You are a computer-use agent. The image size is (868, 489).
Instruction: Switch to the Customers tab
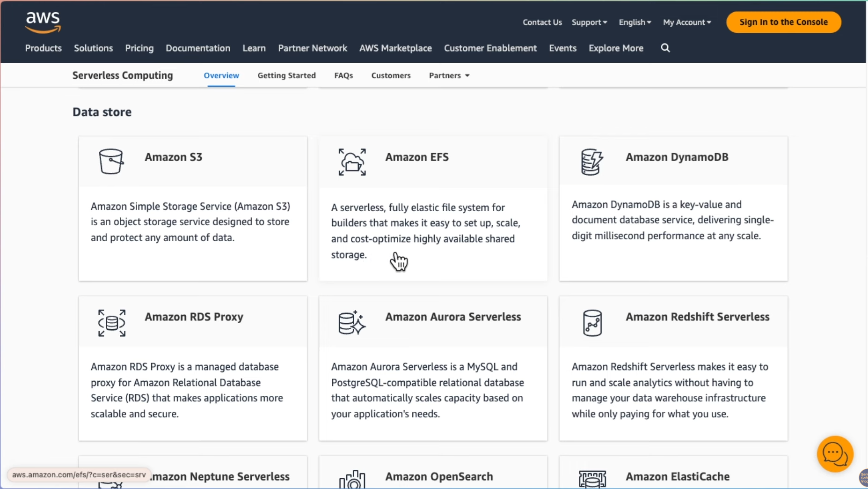(x=391, y=75)
